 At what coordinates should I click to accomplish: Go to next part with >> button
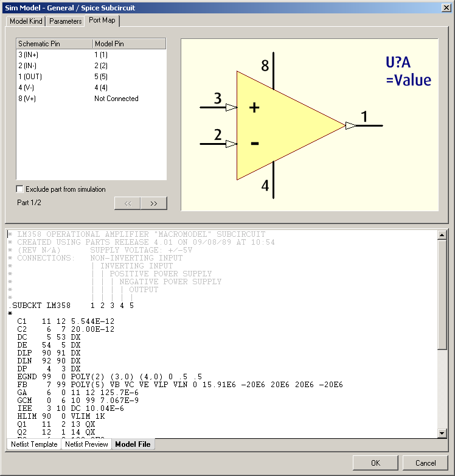pos(153,203)
